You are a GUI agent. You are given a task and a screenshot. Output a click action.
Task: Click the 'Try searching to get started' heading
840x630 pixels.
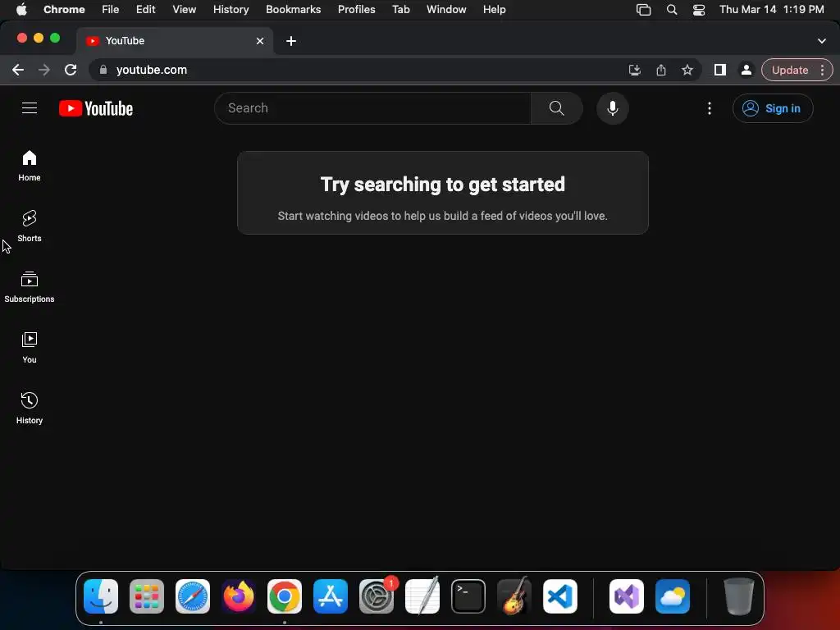point(442,185)
